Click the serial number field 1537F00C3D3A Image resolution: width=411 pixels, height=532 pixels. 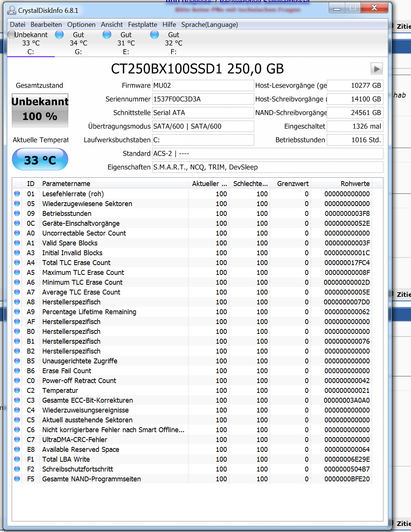coord(203,99)
